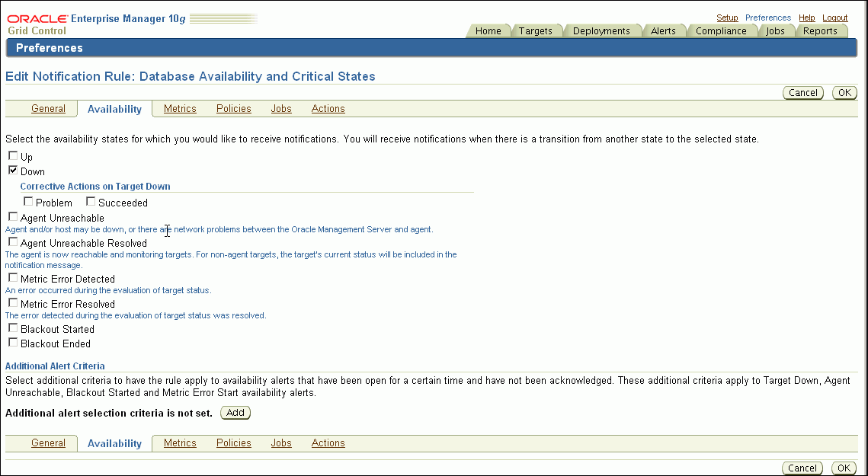
Task: Open the Home tab
Action: click(488, 31)
